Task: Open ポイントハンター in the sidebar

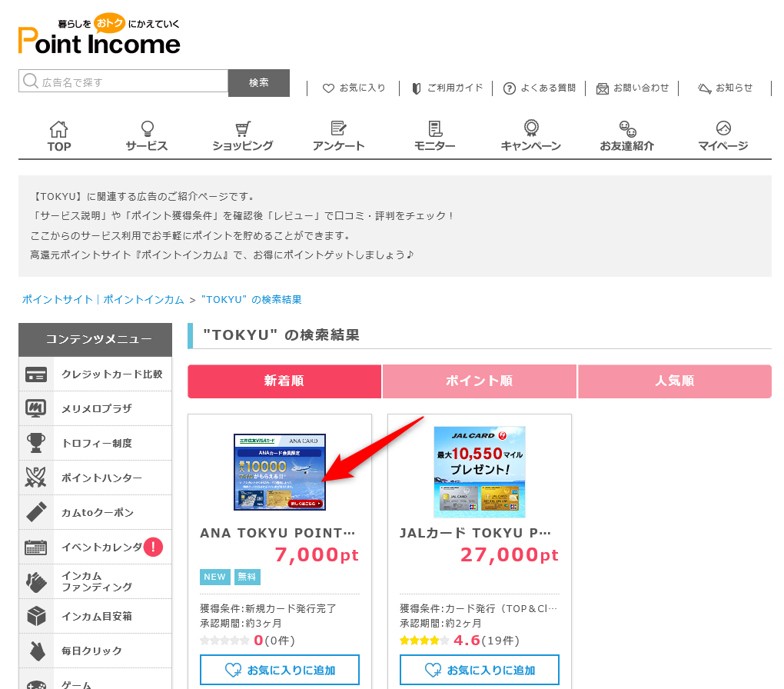Action: (95, 478)
